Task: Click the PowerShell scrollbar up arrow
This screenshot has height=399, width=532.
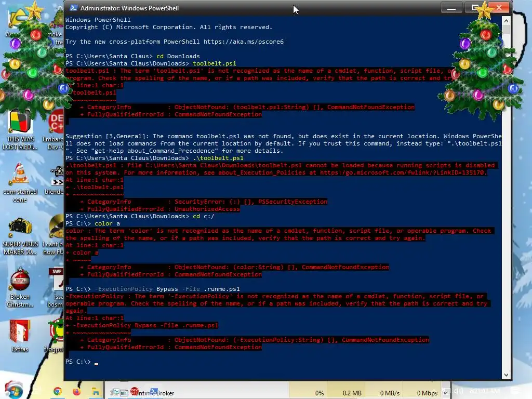Action: [x=506, y=21]
